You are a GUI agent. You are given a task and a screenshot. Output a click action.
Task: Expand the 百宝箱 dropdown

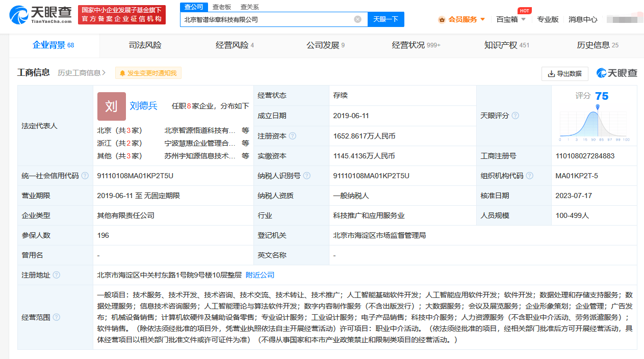[510, 19]
